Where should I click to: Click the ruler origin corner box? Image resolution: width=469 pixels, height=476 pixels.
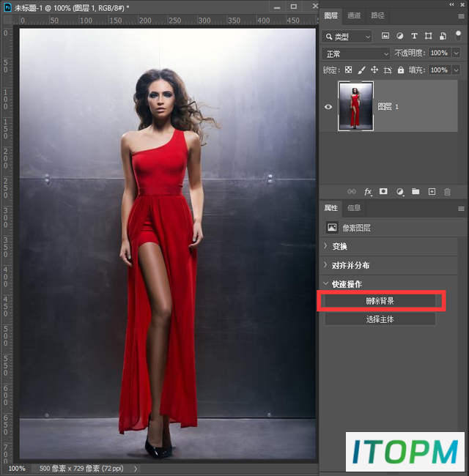coord(7,21)
